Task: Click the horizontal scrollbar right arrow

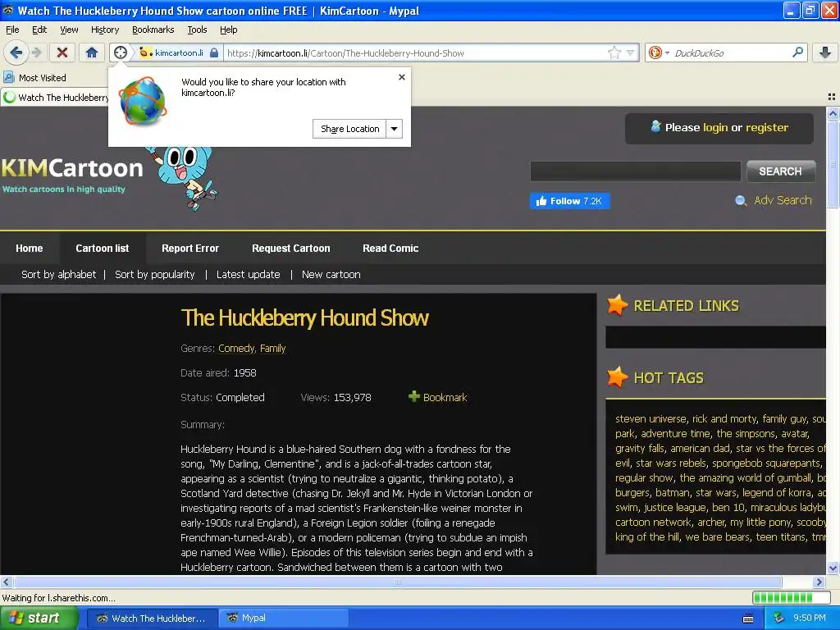Action: [819, 582]
